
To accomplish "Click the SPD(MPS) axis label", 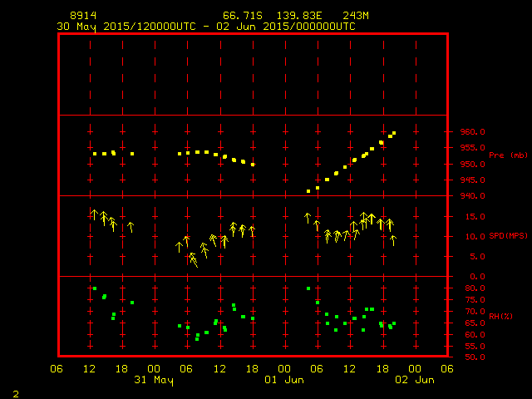I will coord(508,236).
